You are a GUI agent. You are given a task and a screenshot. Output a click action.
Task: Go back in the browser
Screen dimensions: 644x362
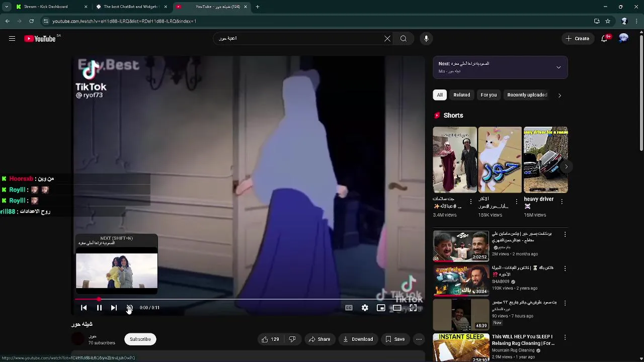pos(8,21)
